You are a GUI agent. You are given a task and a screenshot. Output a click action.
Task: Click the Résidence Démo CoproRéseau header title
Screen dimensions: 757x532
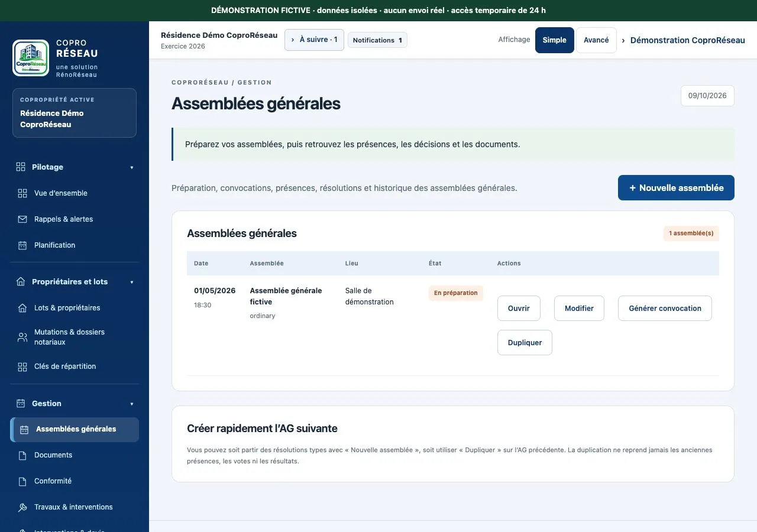219,35
